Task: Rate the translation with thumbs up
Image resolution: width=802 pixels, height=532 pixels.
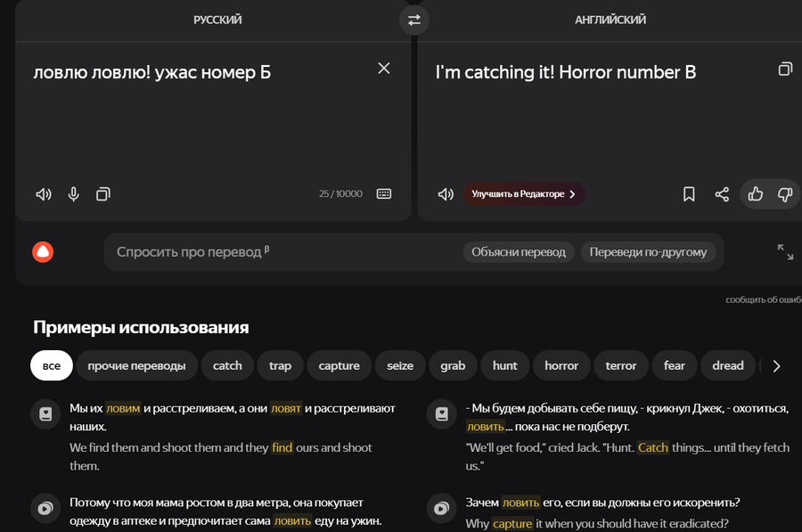Action: [756, 194]
